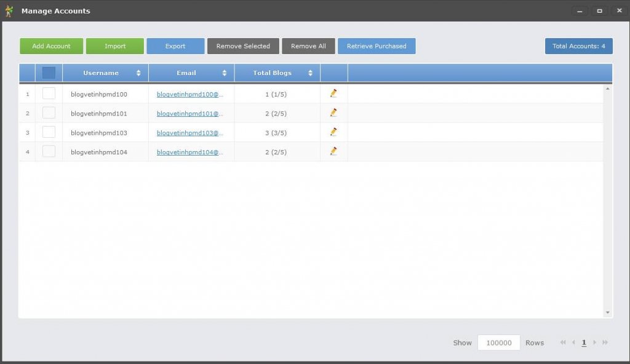Image resolution: width=630 pixels, height=364 pixels.
Task: Edit the blogvetinhpmd101 account via pencil icon
Action: tap(333, 113)
